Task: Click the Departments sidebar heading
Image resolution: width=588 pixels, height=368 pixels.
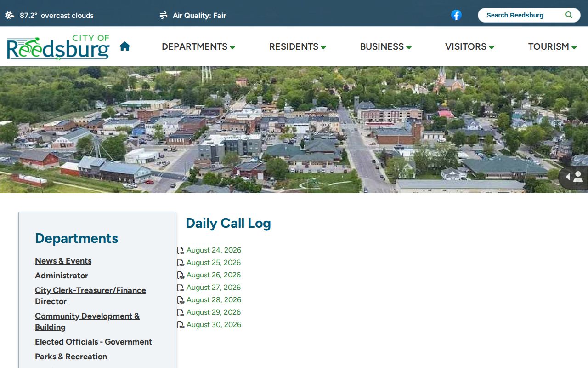Action: 76,238
